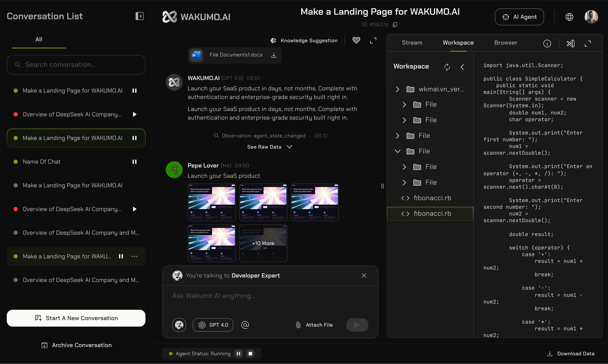Expand the wkmai.vn_ver... folder
The width and height of the screenshot is (608, 364).
pos(397,89)
